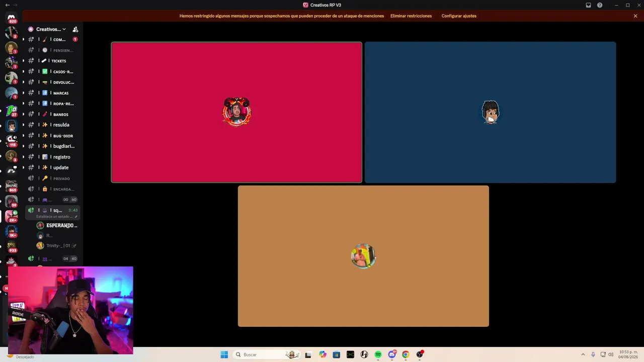Open the server icon with 933 badge

coord(11,246)
